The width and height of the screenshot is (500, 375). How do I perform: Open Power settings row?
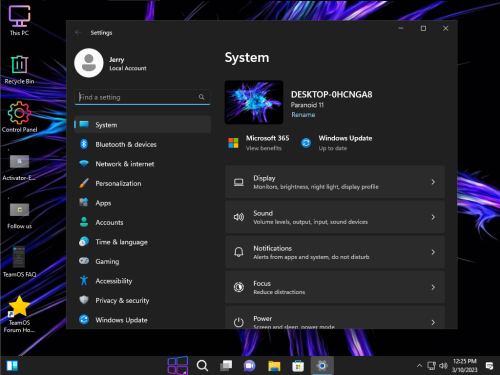335,318
